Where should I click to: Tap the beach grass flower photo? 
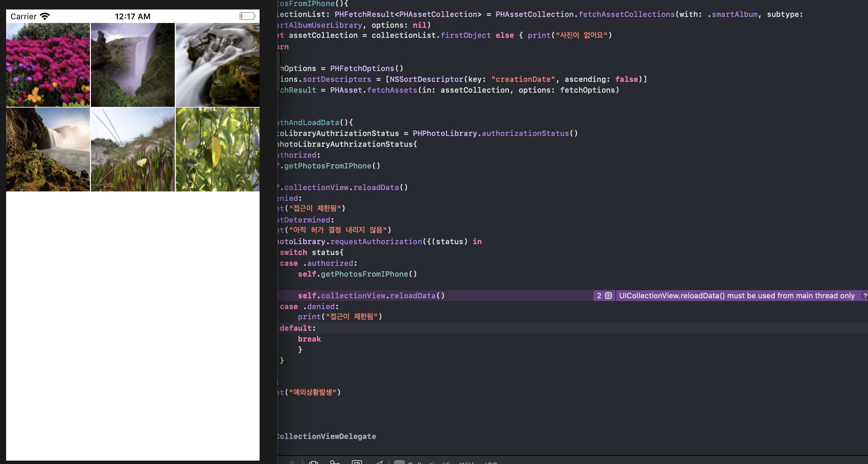click(x=133, y=149)
